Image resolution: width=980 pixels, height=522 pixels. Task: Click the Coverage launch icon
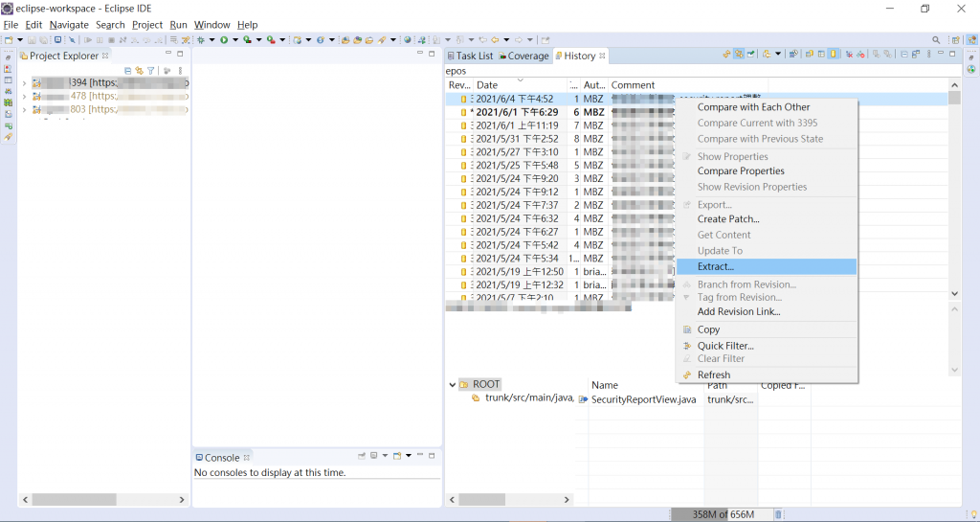pos(247,40)
